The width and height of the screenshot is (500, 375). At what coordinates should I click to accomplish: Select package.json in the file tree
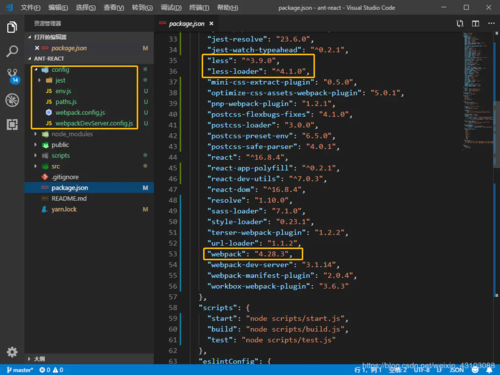click(89, 188)
